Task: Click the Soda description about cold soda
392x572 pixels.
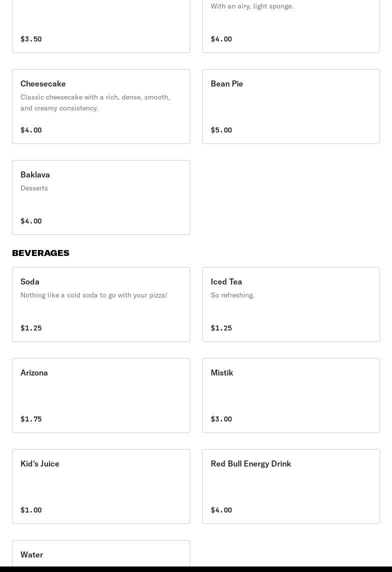Action: 94,295
